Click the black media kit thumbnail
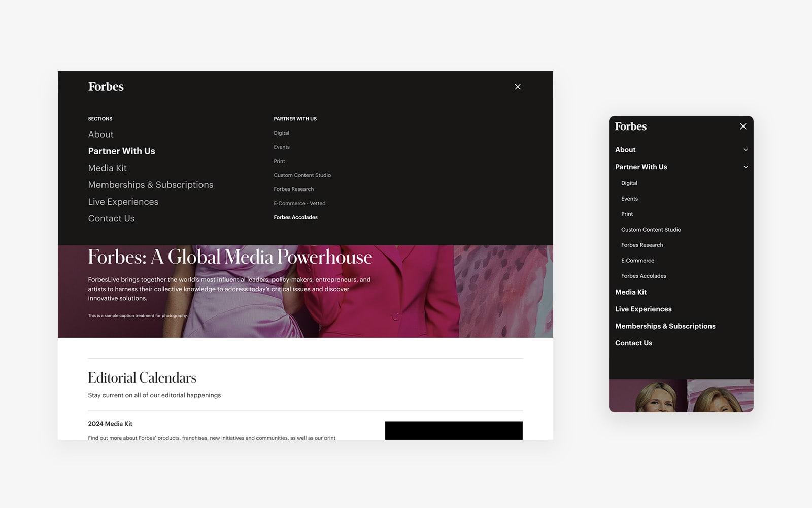Image resolution: width=812 pixels, height=508 pixels. (x=453, y=430)
